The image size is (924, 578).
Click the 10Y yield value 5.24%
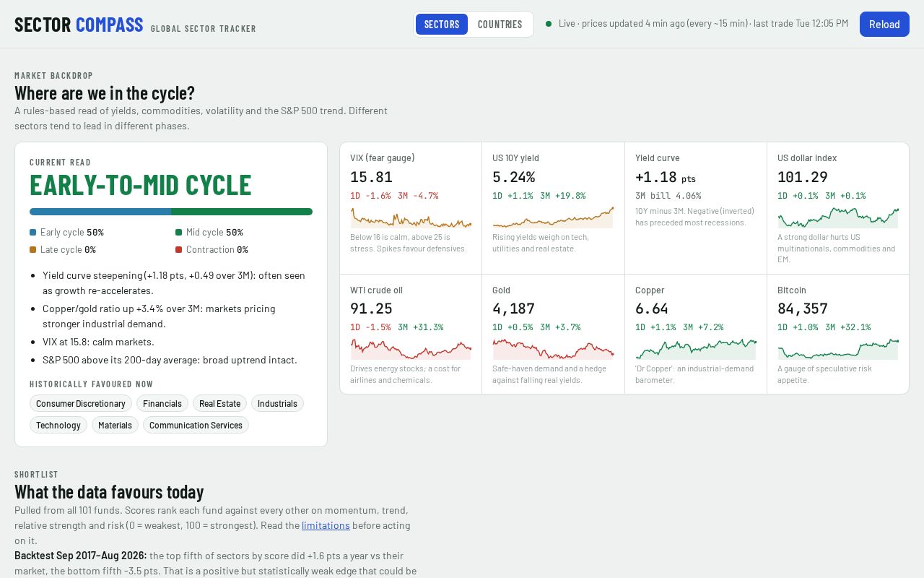[513, 177]
